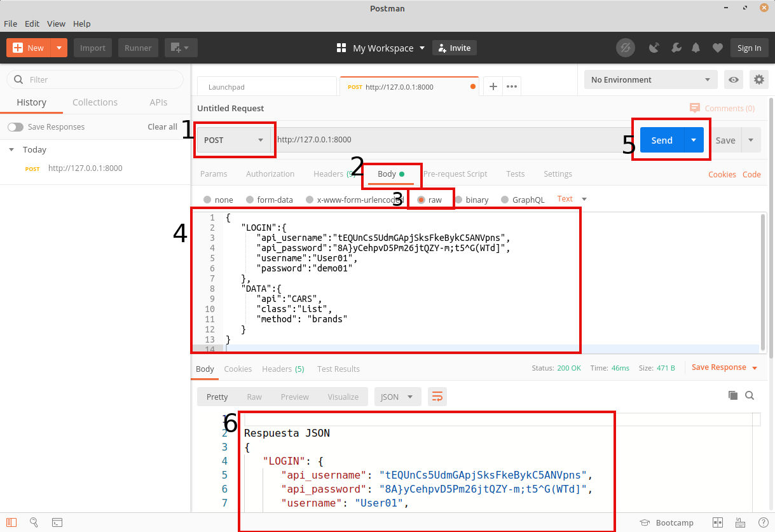Collapse the Today history group
The width and height of the screenshot is (775, 532).
click(x=11, y=150)
